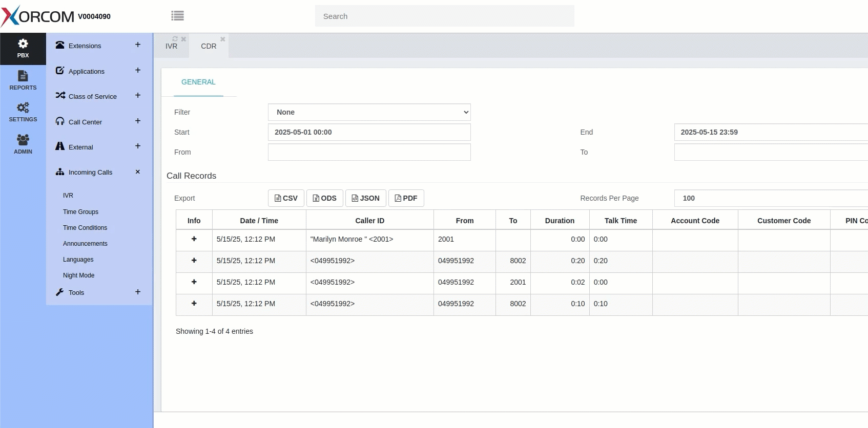Export call records as CSV

tap(286, 198)
